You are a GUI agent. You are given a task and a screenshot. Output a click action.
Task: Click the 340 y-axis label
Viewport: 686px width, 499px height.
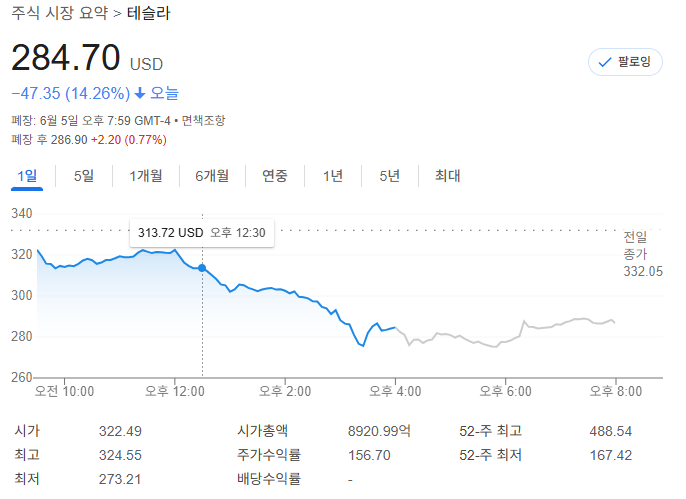coord(22,213)
